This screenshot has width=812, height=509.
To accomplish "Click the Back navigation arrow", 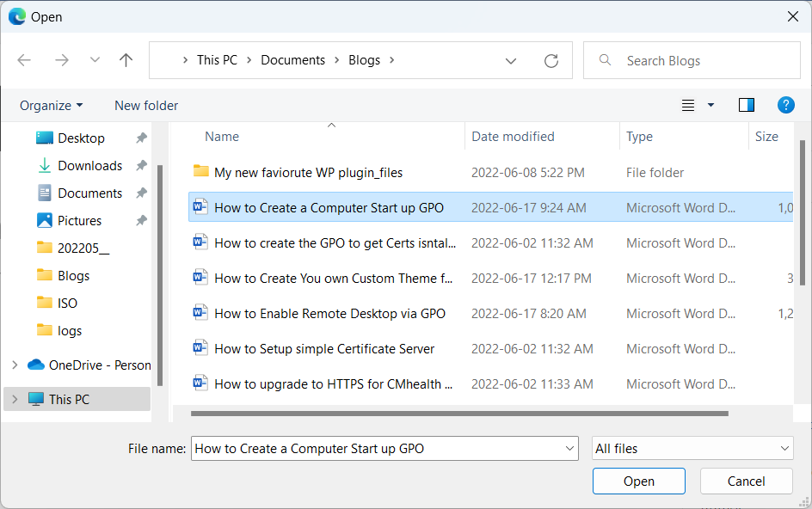I will click(24, 60).
